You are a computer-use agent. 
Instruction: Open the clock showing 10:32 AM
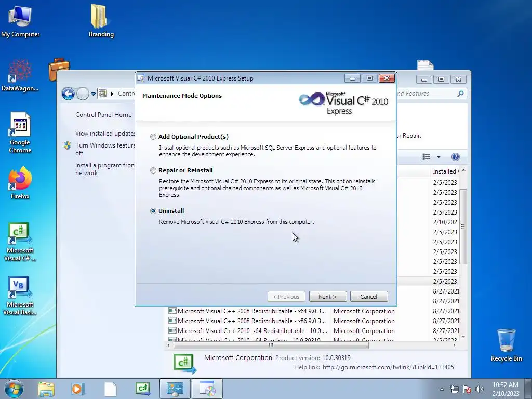[505, 389]
